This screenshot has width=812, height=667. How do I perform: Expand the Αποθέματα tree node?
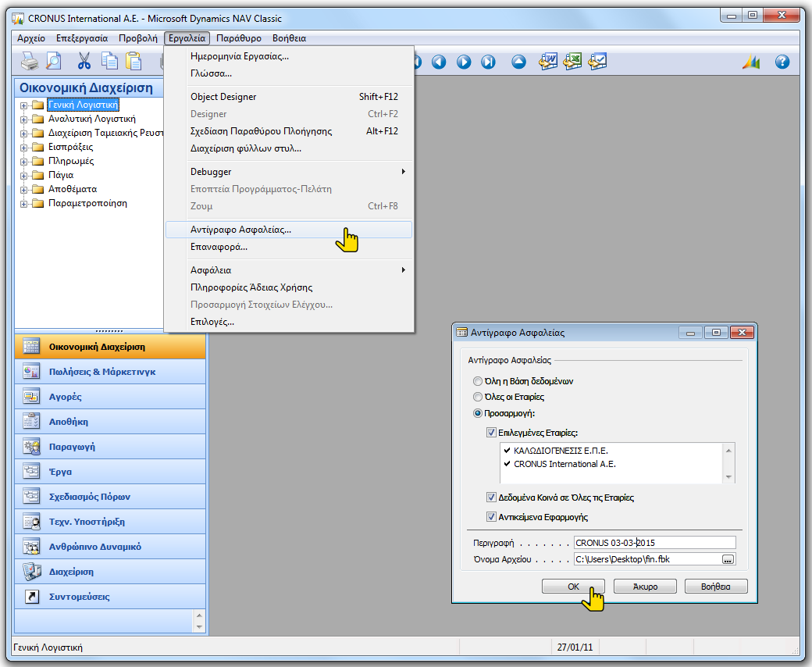pyautogui.click(x=23, y=190)
